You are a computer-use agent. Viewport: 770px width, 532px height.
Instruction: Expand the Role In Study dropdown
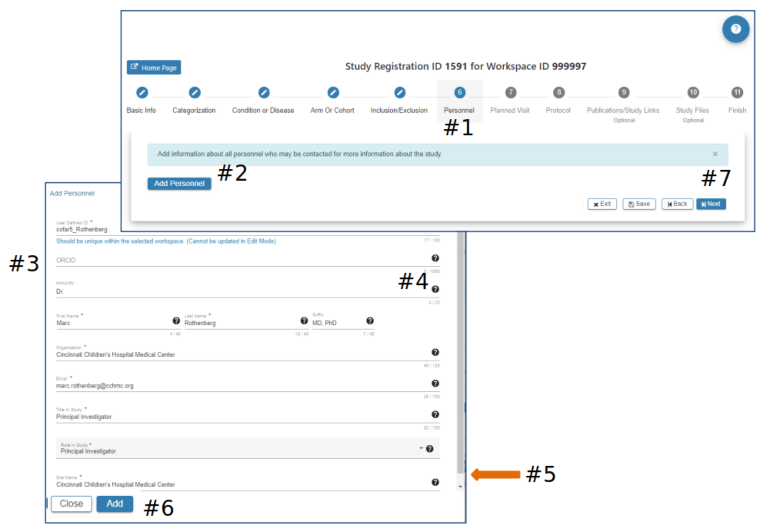[x=421, y=448]
